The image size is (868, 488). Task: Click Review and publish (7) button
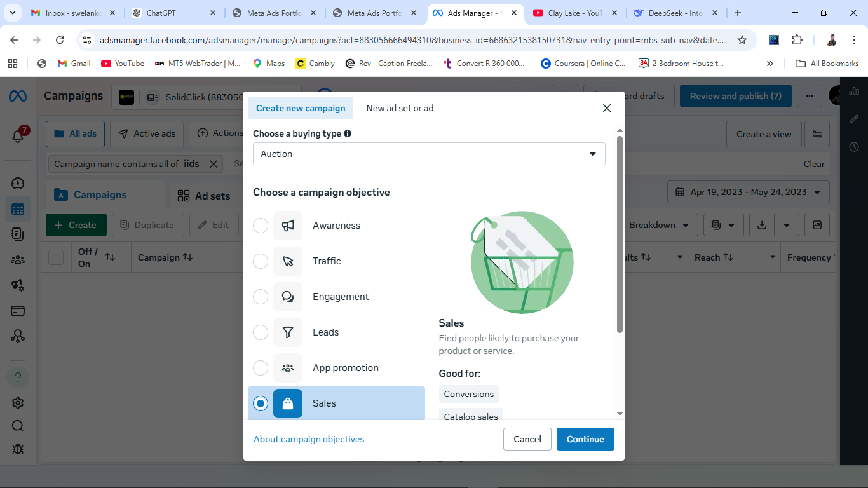pos(736,96)
